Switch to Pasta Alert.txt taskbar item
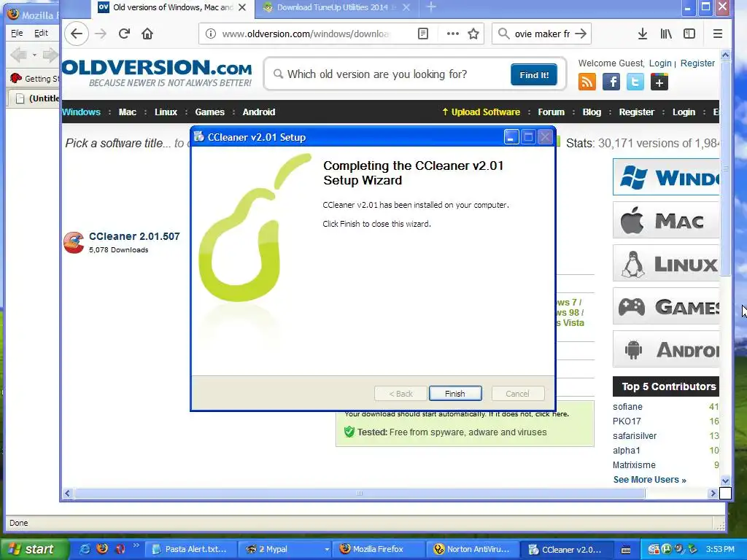The width and height of the screenshot is (747, 560). pyautogui.click(x=189, y=550)
